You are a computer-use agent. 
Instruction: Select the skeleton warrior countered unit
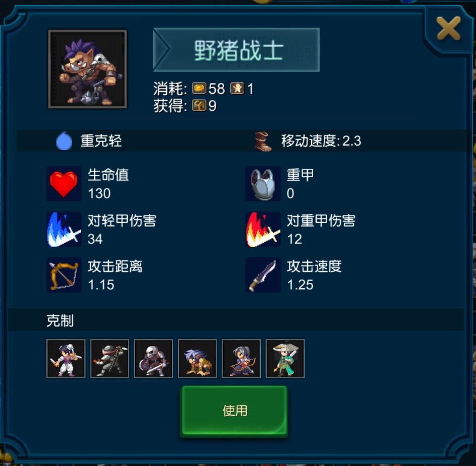click(154, 359)
